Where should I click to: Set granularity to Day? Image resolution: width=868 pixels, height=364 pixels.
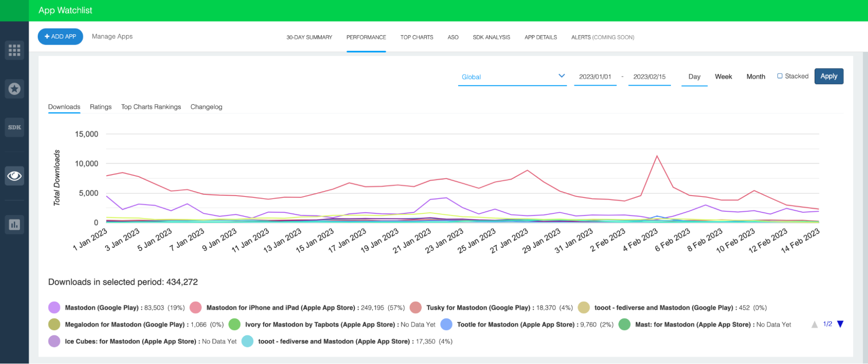pos(694,77)
